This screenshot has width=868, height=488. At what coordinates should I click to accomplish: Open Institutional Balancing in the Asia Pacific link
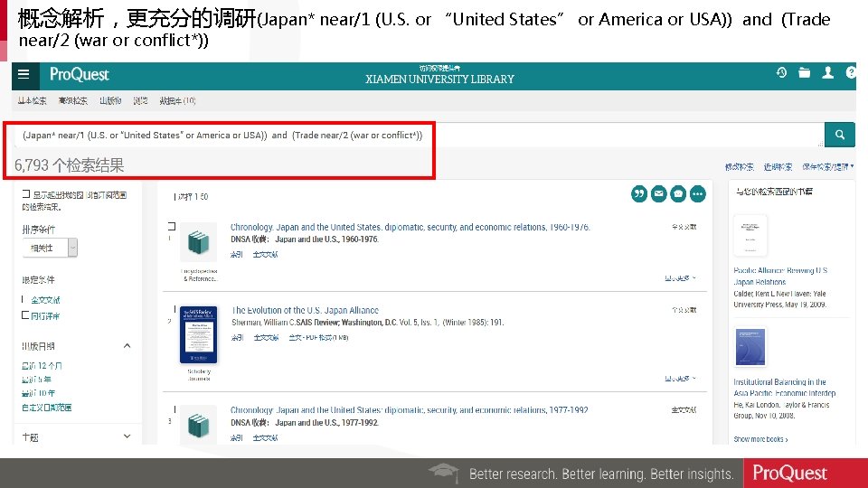[x=785, y=388]
